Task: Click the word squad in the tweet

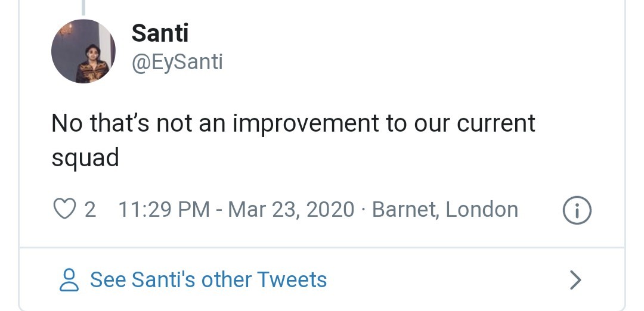Action: tap(85, 158)
